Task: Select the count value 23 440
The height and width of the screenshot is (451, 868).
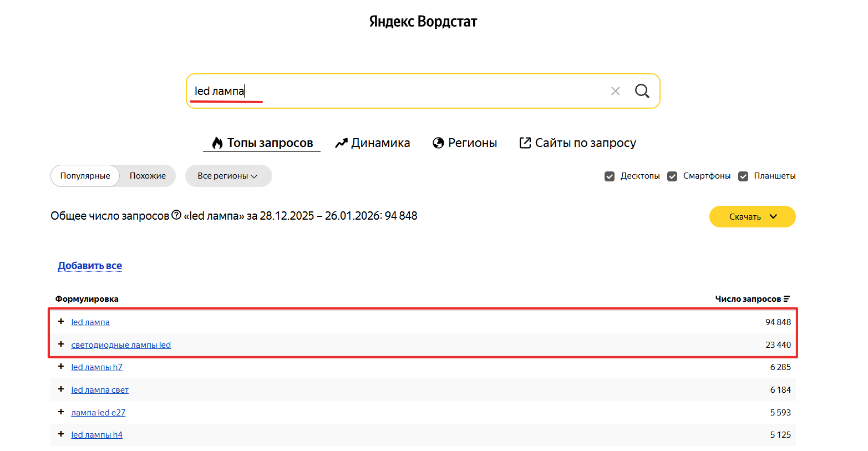Action: point(778,345)
